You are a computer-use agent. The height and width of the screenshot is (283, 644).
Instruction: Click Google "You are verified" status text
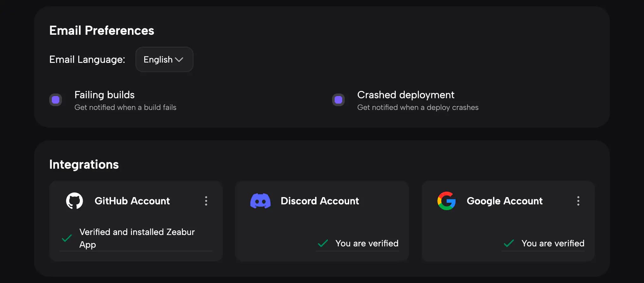click(552, 243)
